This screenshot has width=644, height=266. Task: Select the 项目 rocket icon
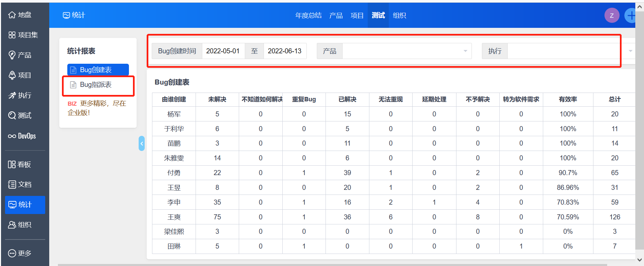click(12, 75)
